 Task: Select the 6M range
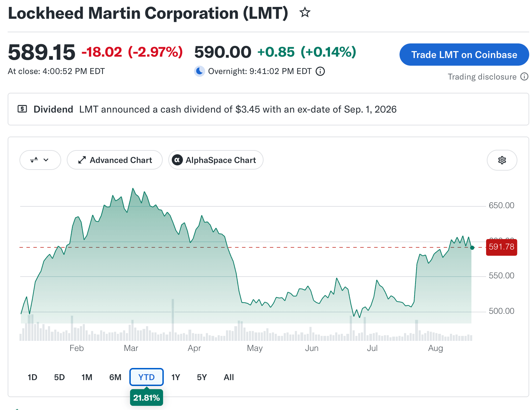(x=115, y=377)
